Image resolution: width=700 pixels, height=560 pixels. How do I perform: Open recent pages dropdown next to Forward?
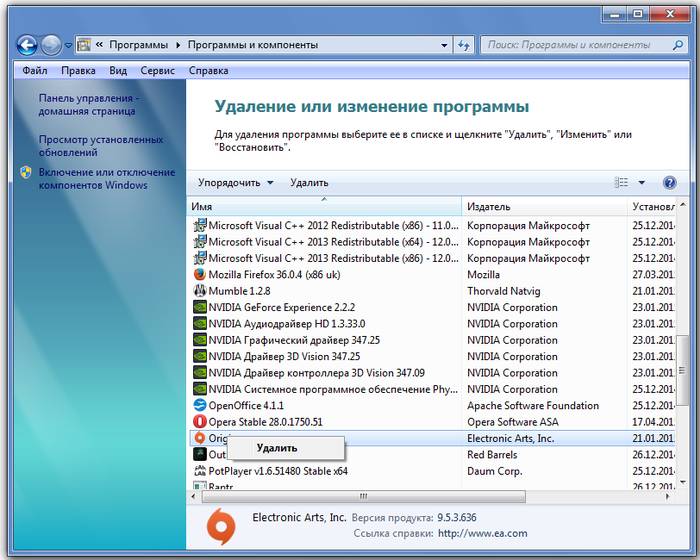[x=68, y=45]
